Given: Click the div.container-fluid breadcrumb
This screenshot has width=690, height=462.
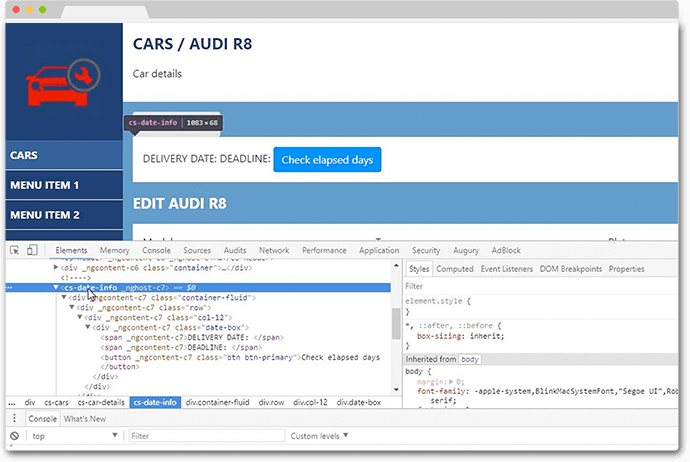Looking at the screenshot, I should click(217, 402).
